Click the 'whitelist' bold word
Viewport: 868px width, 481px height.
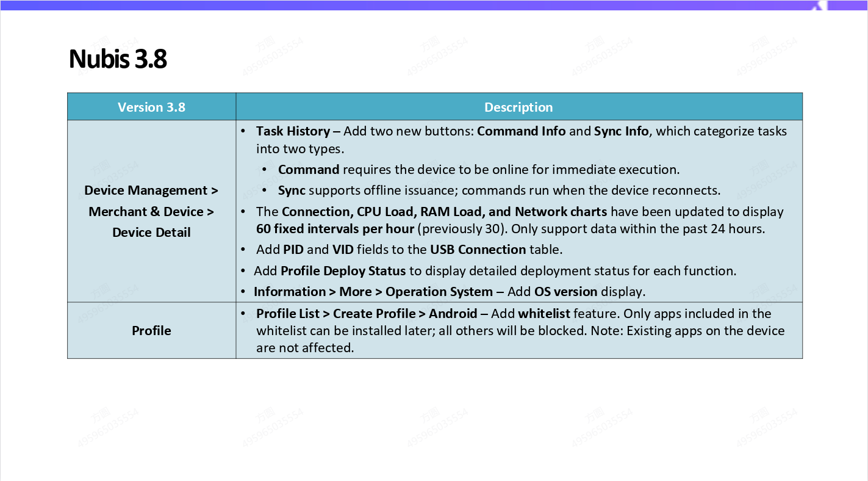point(544,313)
